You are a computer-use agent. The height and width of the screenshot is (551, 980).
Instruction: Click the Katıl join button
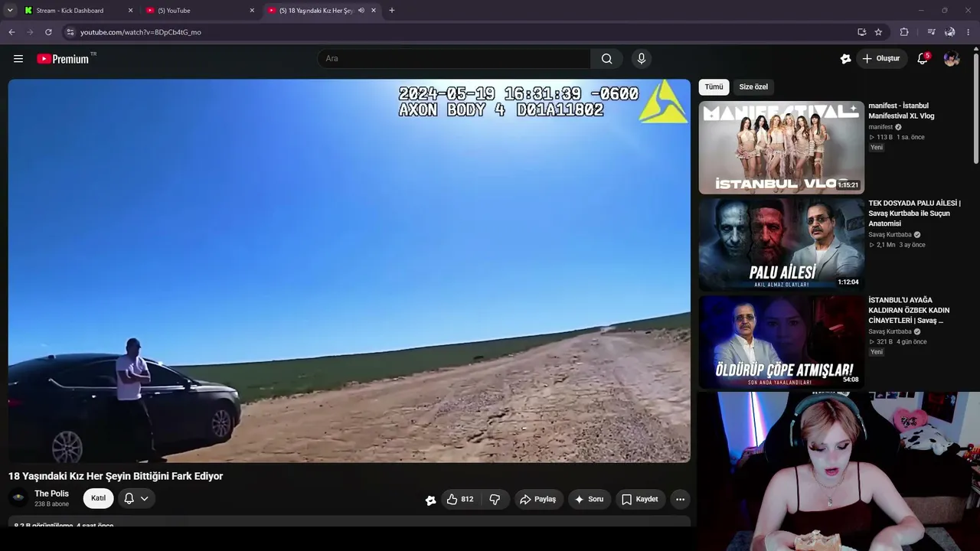99,499
